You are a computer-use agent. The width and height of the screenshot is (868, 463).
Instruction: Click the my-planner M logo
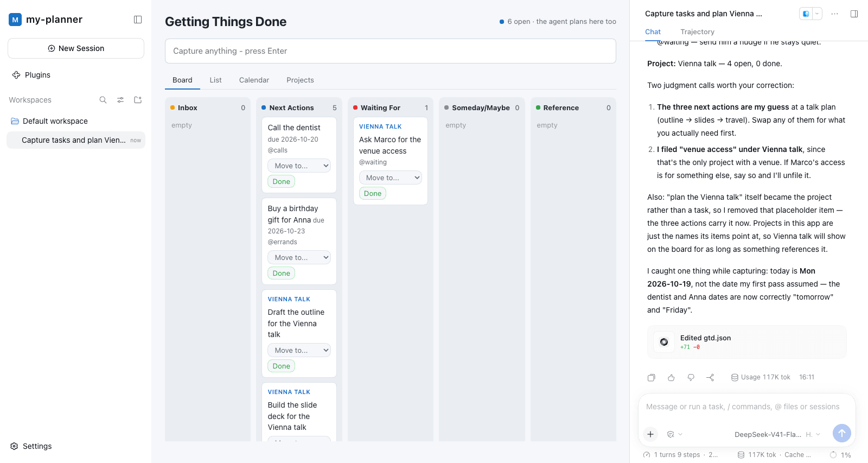(x=15, y=20)
